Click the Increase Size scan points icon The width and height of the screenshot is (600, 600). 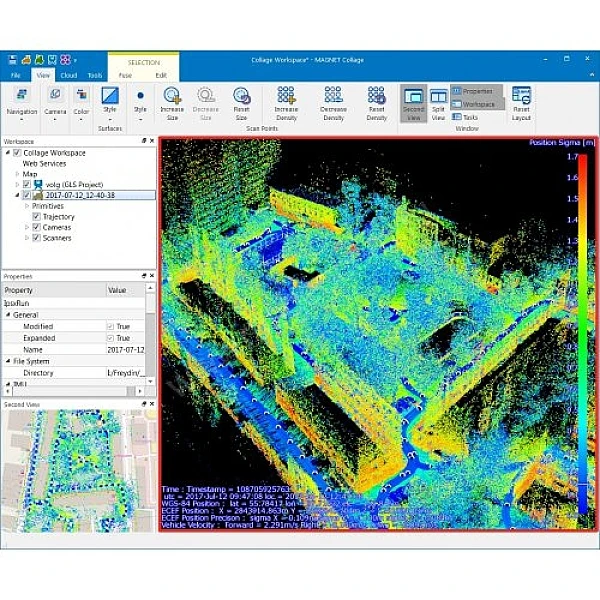pyautogui.click(x=172, y=96)
